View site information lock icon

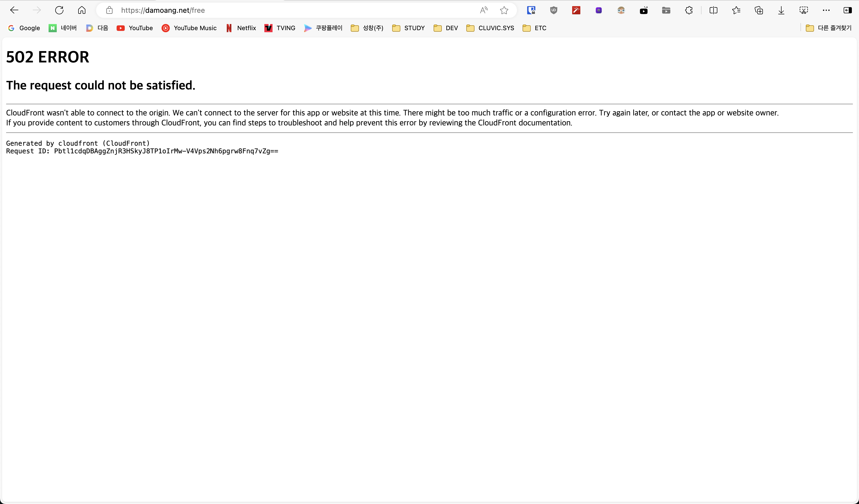[109, 10]
